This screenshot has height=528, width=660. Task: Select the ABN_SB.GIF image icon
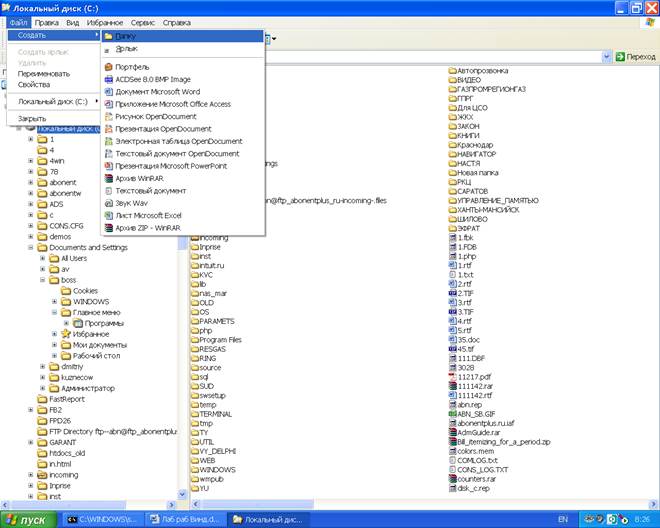[452, 414]
